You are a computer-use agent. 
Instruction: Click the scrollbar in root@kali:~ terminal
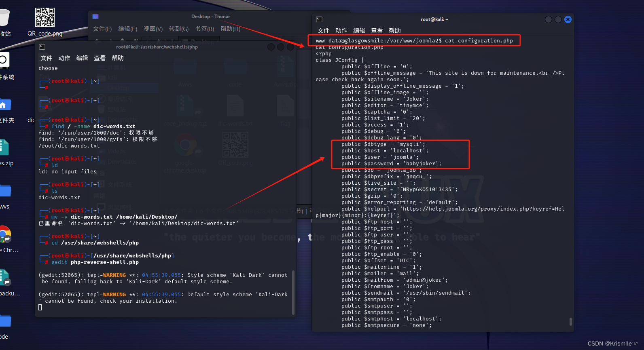[571, 321]
